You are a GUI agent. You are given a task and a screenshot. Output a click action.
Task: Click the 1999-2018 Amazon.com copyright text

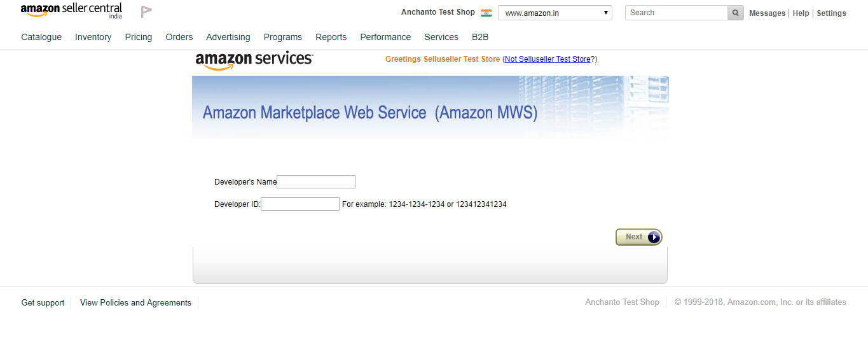coord(761,302)
